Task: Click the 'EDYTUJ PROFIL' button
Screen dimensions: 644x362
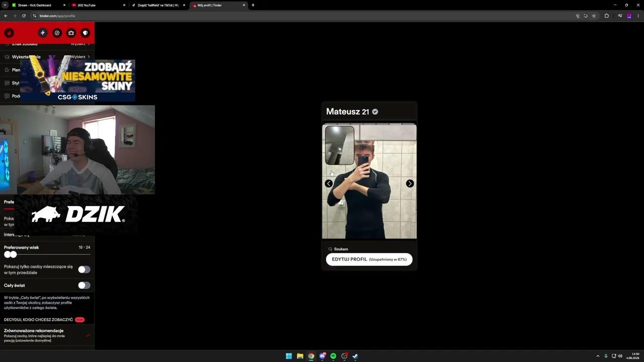Action: pos(369,259)
